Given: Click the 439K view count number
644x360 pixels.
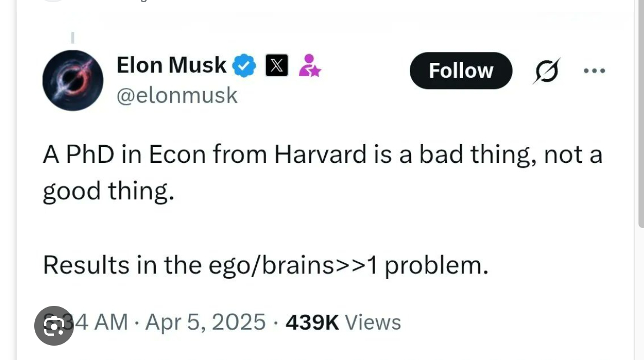Looking at the screenshot, I should (x=312, y=322).
